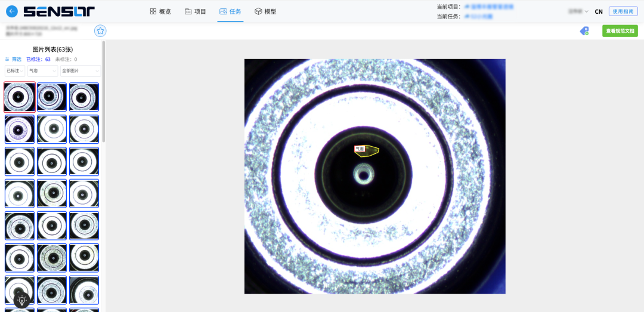This screenshot has width=644, height=312.
Task: Go back using the blue arrow button
Action: [x=12, y=11]
